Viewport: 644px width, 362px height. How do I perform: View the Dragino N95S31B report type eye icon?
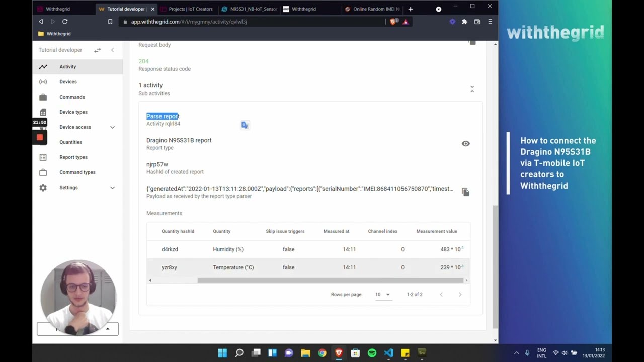466,144
